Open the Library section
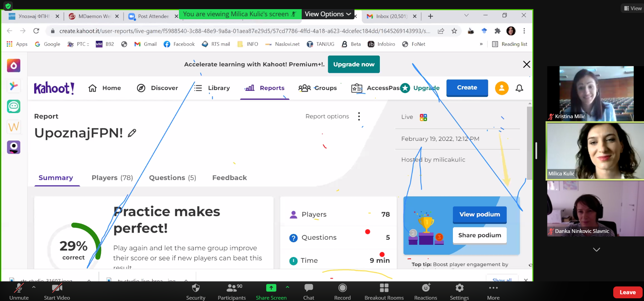The height and width of the screenshot is (301, 644). pyautogui.click(x=212, y=88)
